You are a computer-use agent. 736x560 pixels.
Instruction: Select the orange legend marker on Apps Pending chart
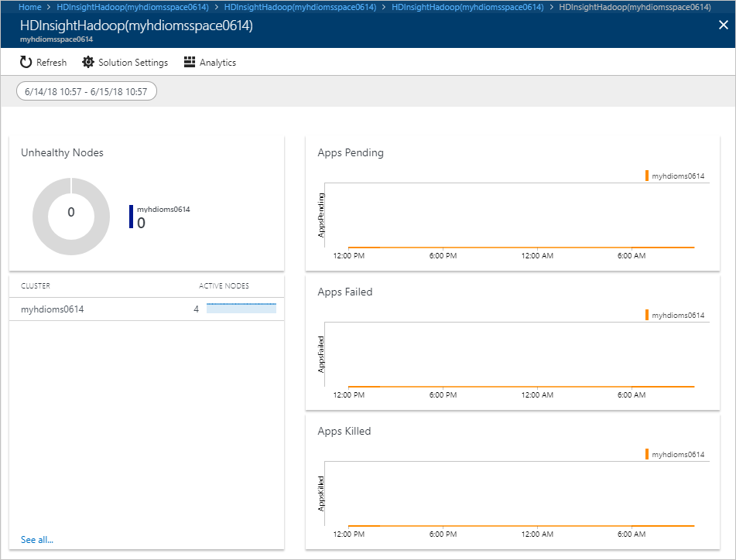point(649,175)
